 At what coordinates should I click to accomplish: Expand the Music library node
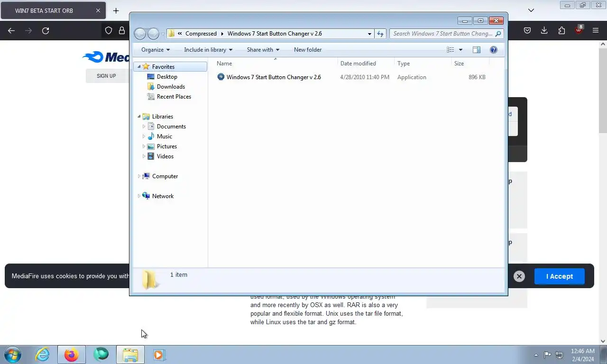point(144,136)
